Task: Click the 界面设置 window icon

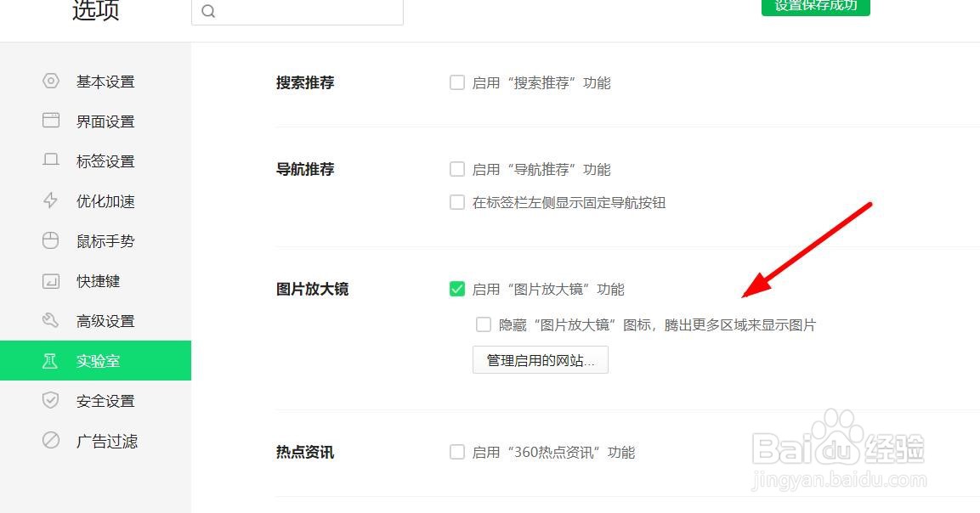Action: point(51,121)
